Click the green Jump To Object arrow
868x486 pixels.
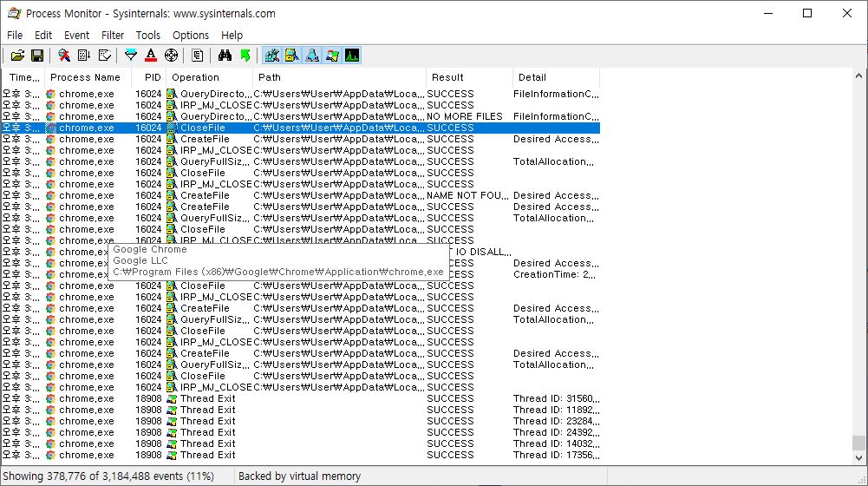[245, 56]
